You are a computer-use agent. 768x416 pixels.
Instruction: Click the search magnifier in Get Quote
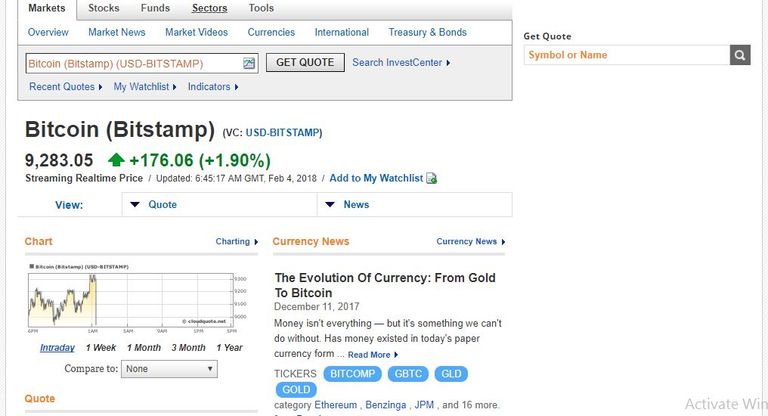pyautogui.click(x=740, y=55)
